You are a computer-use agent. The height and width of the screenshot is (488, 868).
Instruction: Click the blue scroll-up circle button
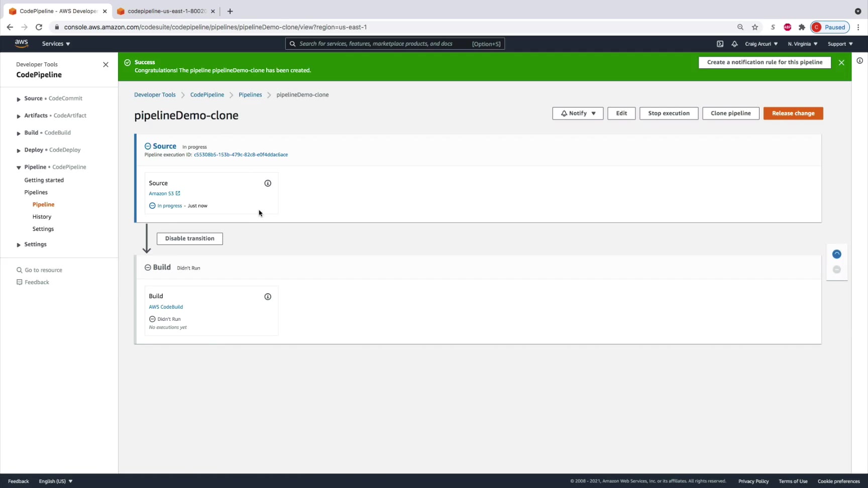tap(837, 254)
